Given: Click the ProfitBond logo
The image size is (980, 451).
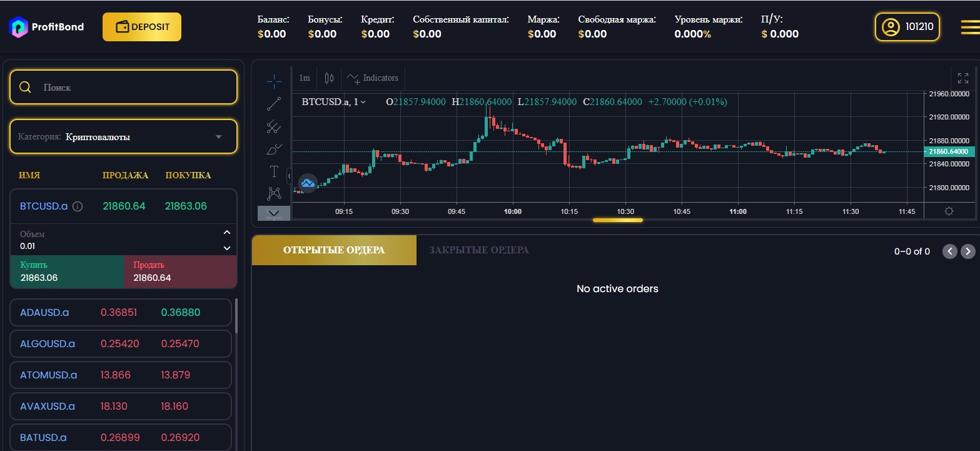Looking at the screenshot, I should tap(46, 27).
